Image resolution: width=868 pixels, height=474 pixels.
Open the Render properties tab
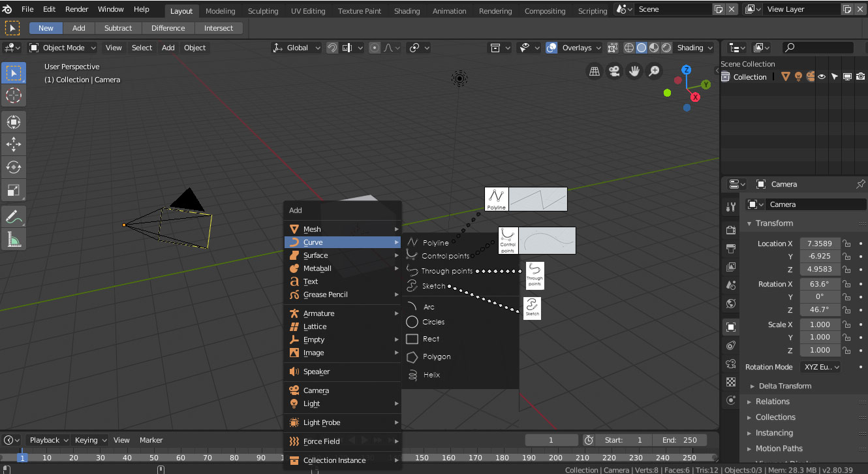(x=731, y=231)
